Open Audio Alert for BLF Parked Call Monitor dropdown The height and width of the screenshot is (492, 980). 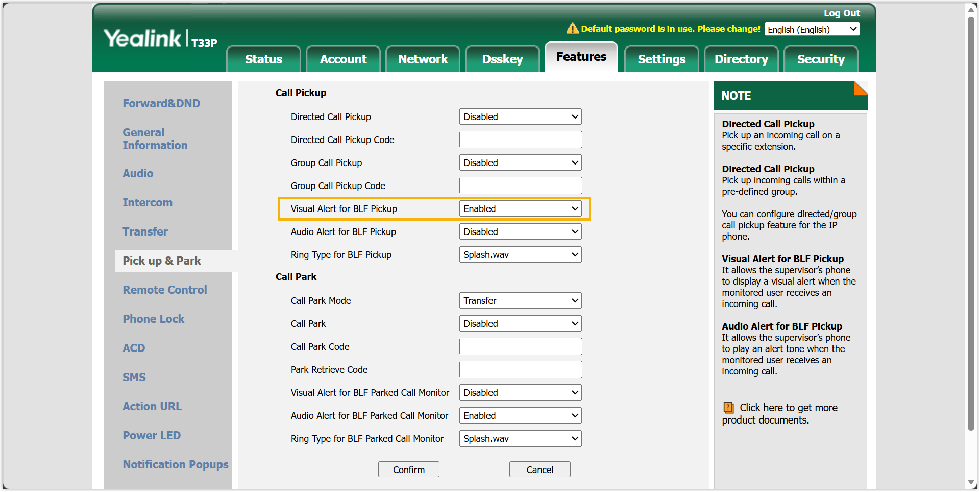point(520,415)
